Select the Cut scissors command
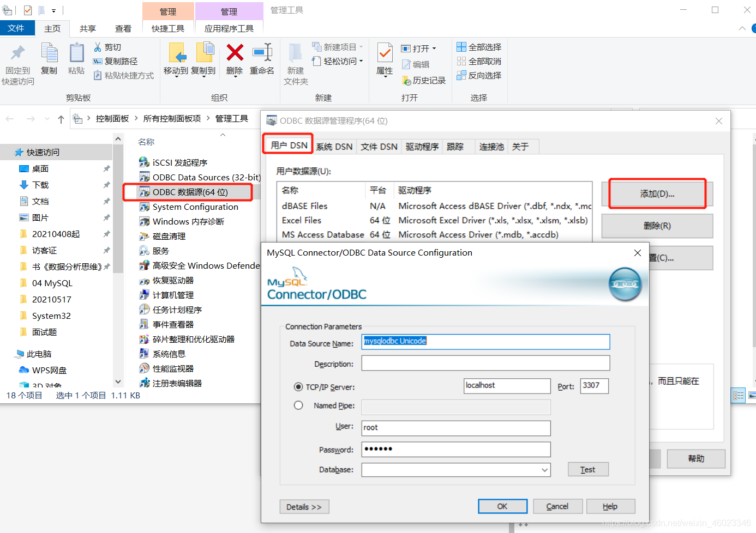 pyautogui.click(x=107, y=47)
